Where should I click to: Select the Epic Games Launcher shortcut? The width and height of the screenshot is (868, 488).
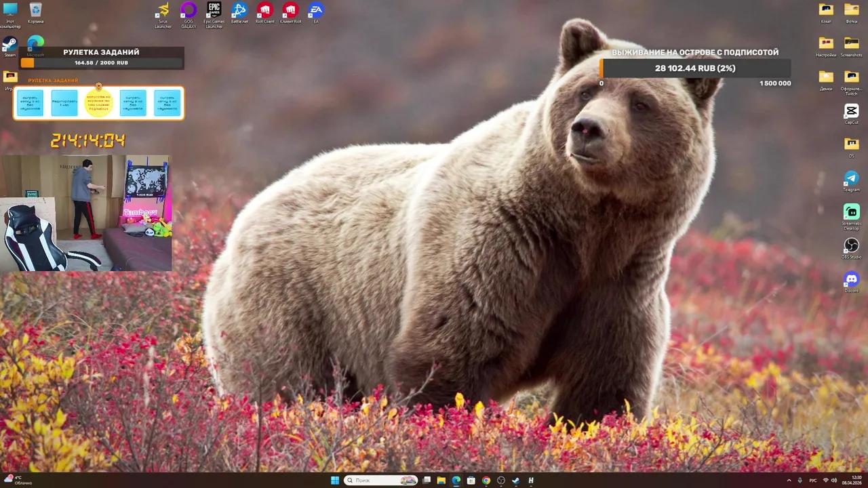[214, 14]
